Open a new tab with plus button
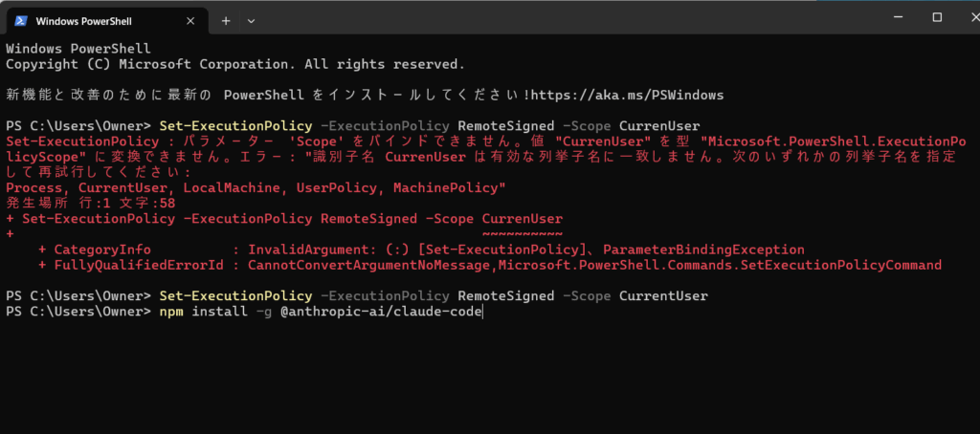 click(x=226, y=20)
